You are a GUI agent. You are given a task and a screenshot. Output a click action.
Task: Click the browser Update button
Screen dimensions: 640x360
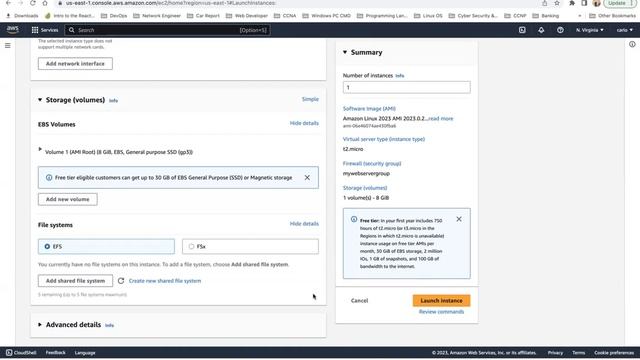click(x=620, y=3)
